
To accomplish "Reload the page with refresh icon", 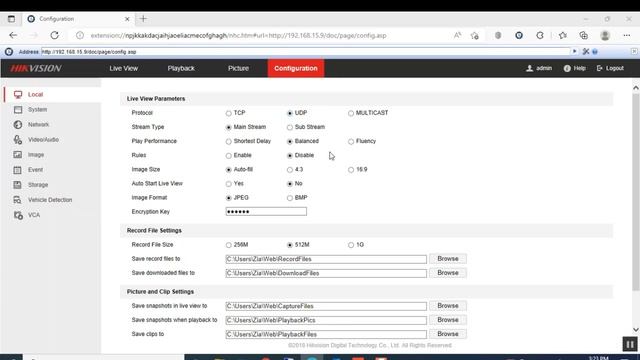I will tap(54, 36).
